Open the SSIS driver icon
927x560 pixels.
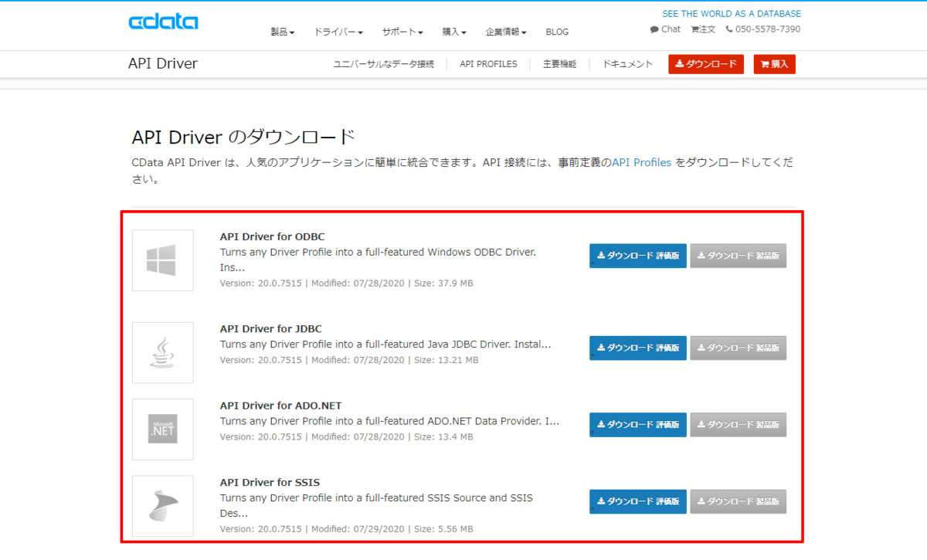click(162, 506)
